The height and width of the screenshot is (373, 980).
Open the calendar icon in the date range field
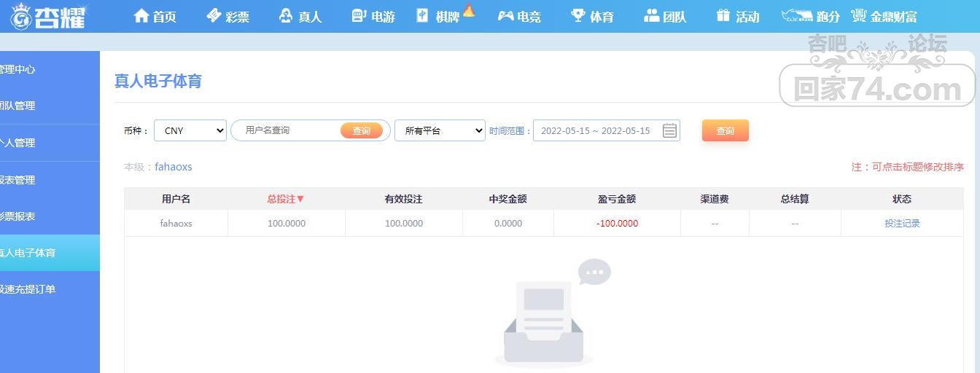669,131
